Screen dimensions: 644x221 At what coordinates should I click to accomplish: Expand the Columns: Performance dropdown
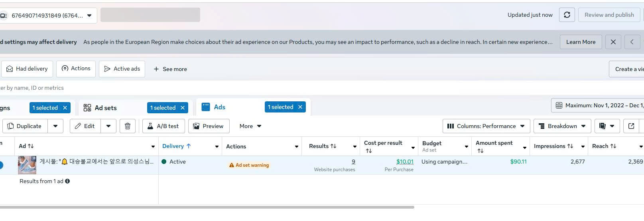click(486, 126)
